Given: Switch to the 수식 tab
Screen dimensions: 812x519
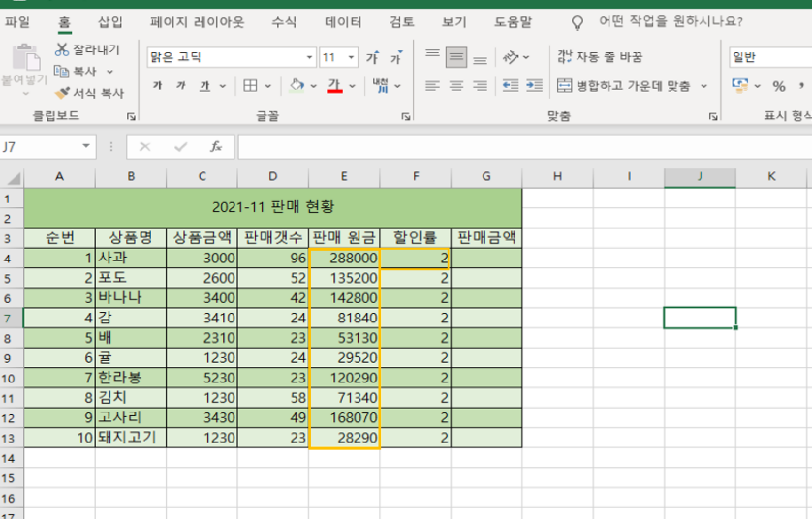Looking at the screenshot, I should pos(284,22).
